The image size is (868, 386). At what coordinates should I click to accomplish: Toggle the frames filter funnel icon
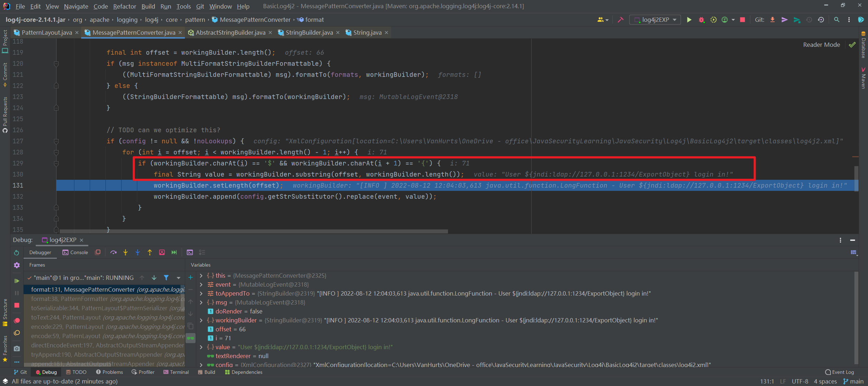166,278
